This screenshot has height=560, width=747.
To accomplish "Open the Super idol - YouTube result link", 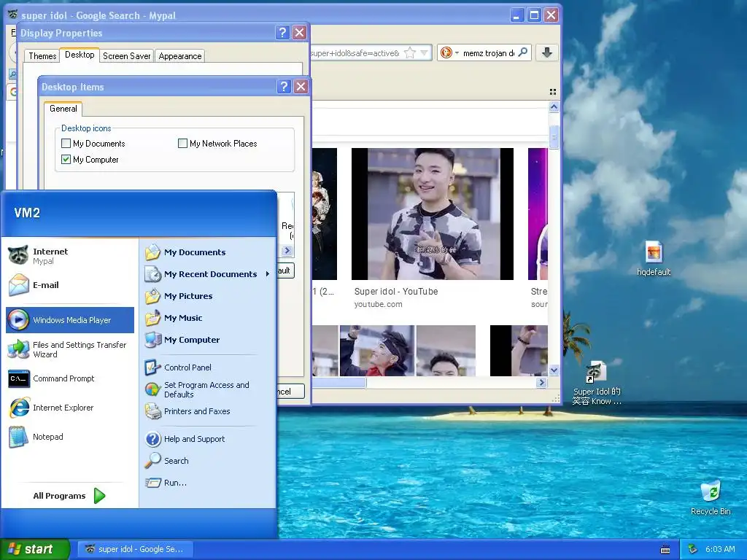I will click(396, 292).
